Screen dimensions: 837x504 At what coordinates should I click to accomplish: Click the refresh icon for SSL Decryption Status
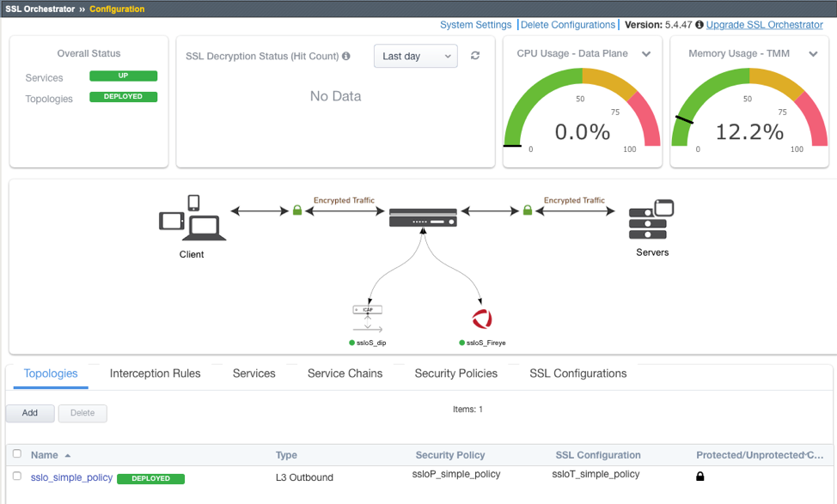click(475, 56)
